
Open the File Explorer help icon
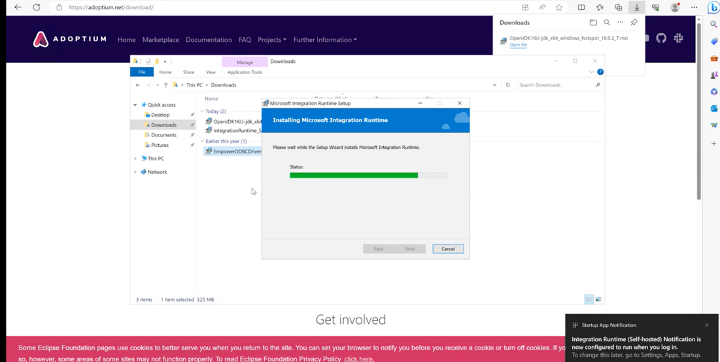pos(600,72)
